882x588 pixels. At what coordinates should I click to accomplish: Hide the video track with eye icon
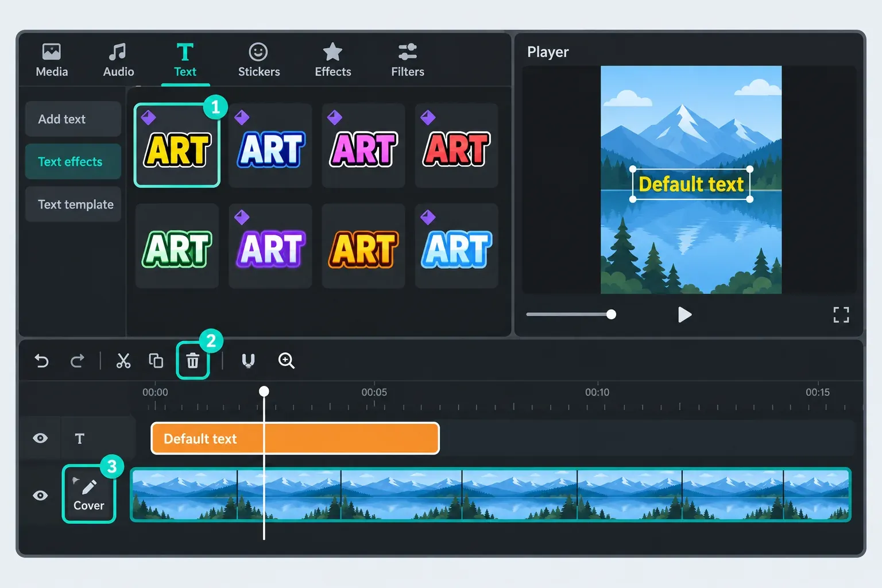[x=40, y=495]
